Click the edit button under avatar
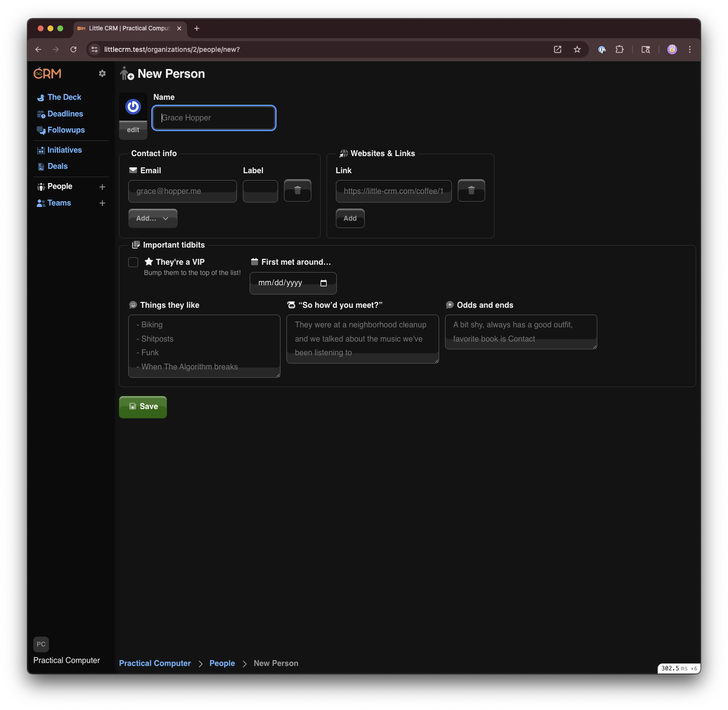 133,130
